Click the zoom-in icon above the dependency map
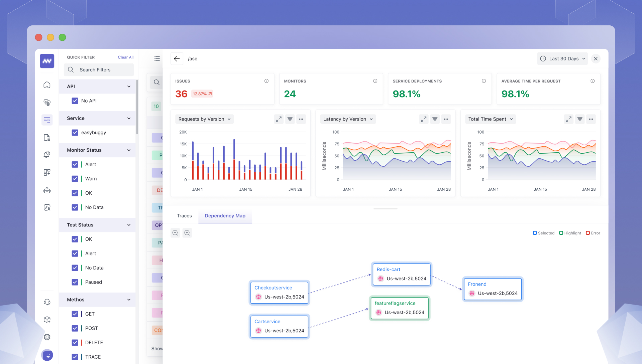This screenshot has width=642, height=364. tap(187, 233)
